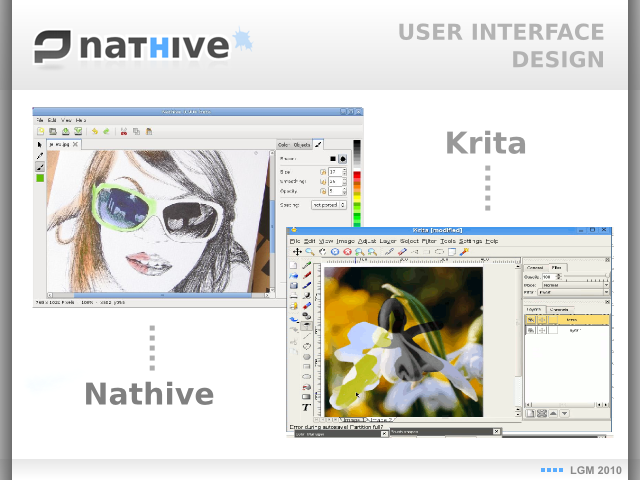
Task: Select the Pan hand tool in Krita
Action: pyautogui.click(x=322, y=252)
